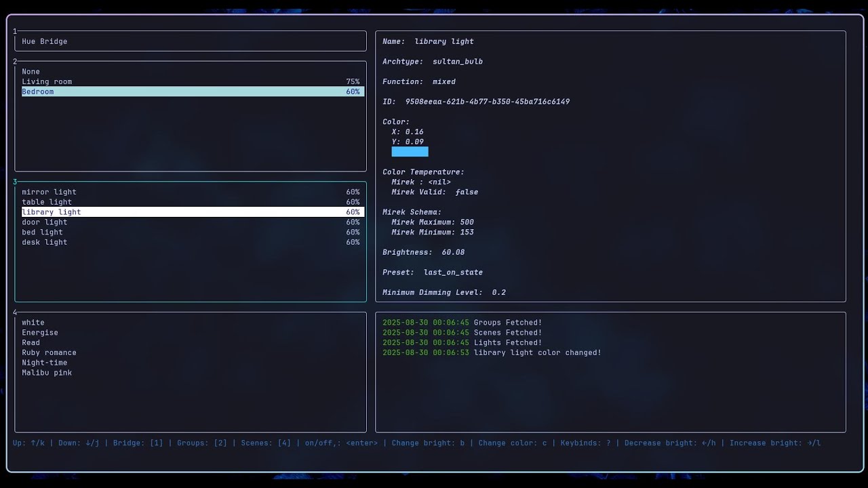Viewport: 868px width, 488px height.
Task: Click the Brightness: 60.08 value
Action: pyautogui.click(x=453, y=252)
